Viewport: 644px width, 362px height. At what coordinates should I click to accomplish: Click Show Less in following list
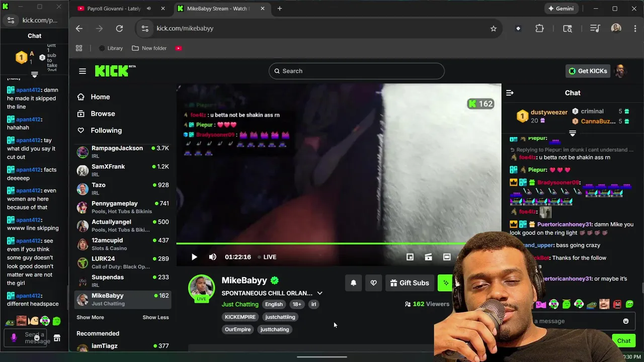pos(155,317)
